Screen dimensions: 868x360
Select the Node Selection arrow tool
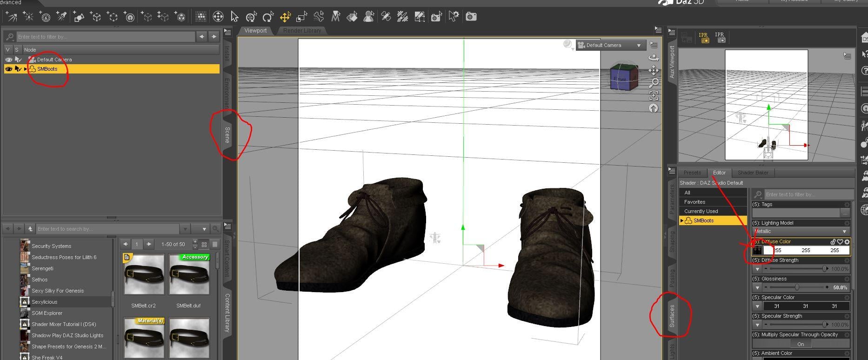pyautogui.click(x=234, y=17)
